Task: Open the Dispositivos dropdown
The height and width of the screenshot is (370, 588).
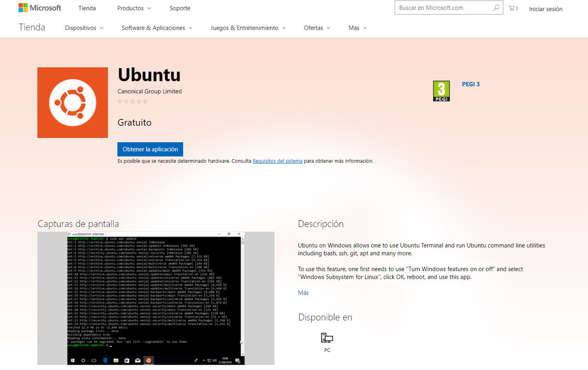Action: 83,28
